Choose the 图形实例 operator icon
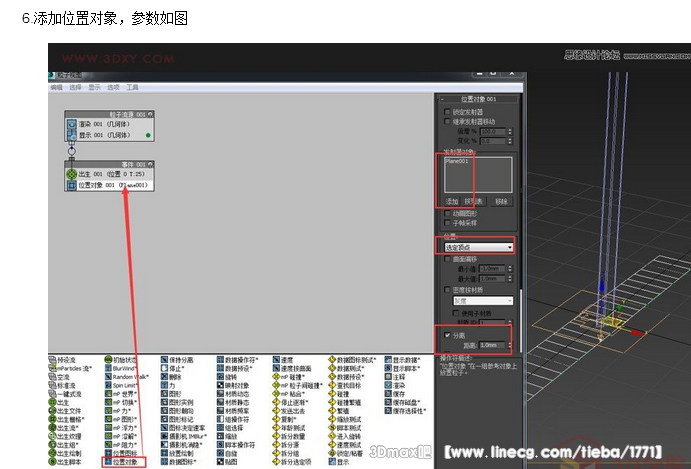 [x=164, y=402]
